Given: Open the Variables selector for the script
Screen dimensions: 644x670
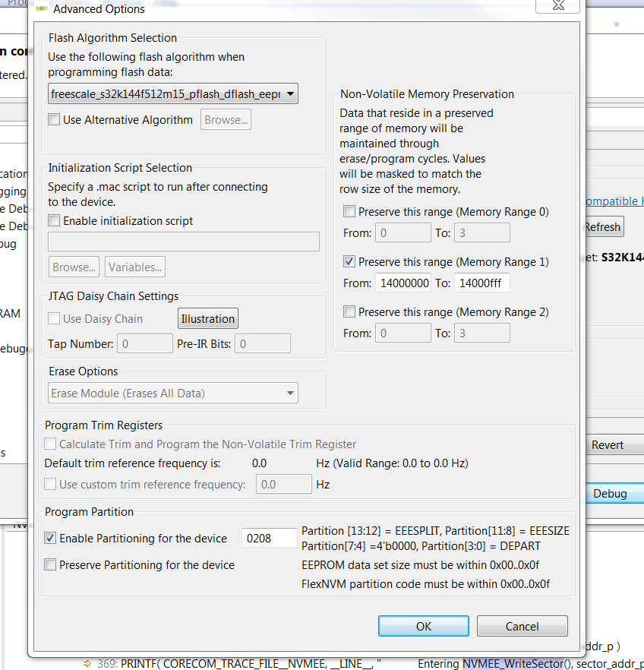Looking at the screenshot, I should (x=134, y=267).
